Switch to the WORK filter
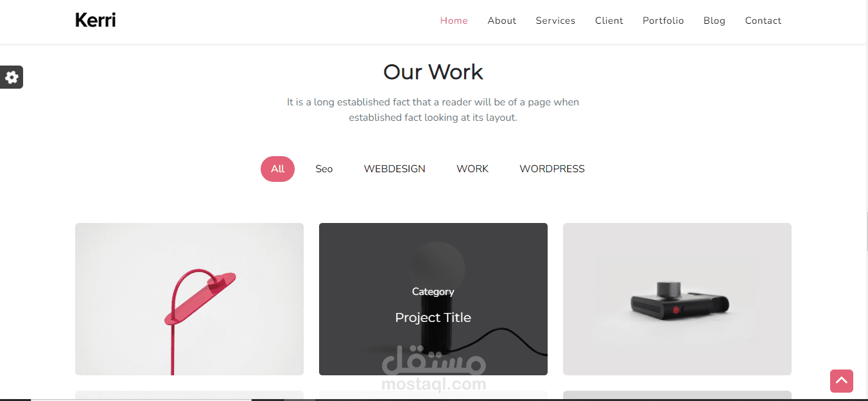 pyautogui.click(x=473, y=169)
